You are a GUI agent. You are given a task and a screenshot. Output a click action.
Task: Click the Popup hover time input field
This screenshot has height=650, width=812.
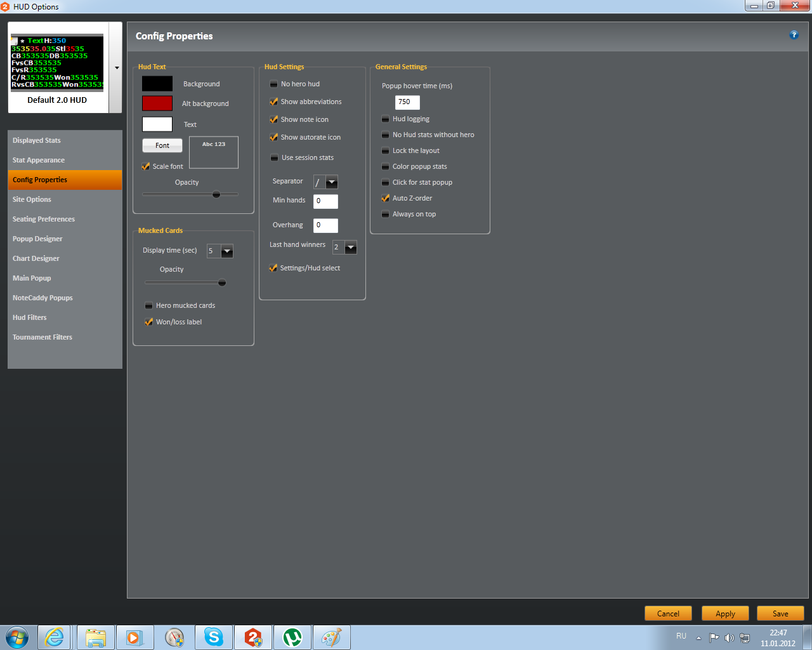407,102
